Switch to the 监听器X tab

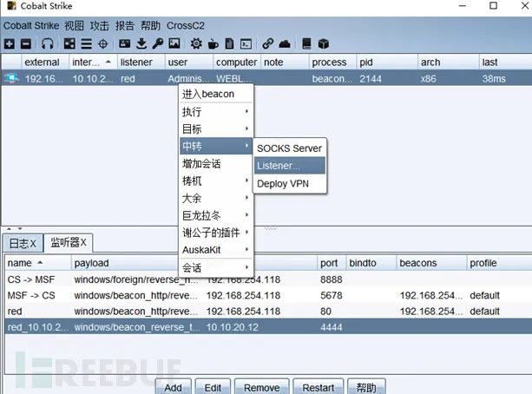[x=69, y=243]
